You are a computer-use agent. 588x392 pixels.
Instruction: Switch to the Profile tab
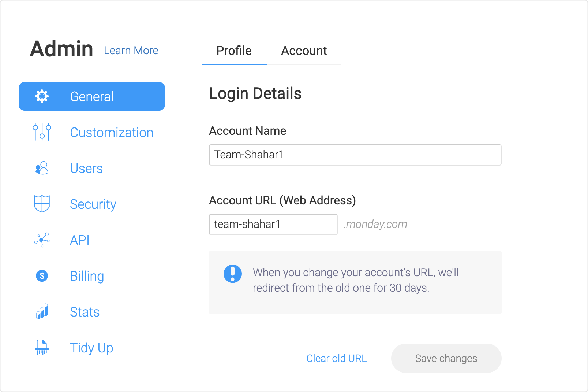(x=234, y=51)
